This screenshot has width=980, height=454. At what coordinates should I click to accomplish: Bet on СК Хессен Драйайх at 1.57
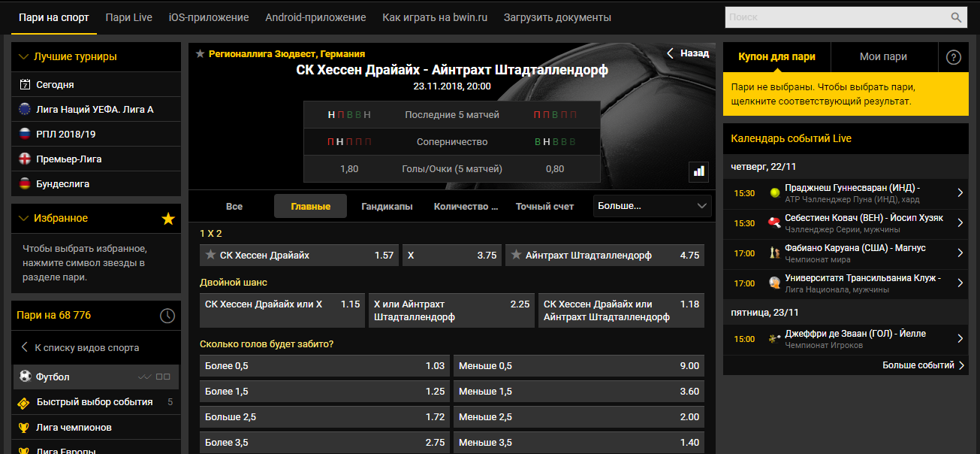[x=300, y=255]
